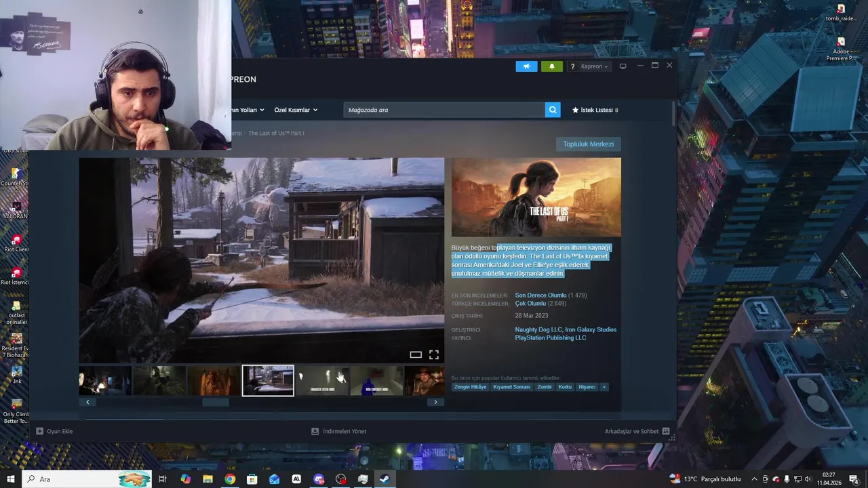Open Steam notifications bell button
The image size is (868, 488).
click(551, 66)
